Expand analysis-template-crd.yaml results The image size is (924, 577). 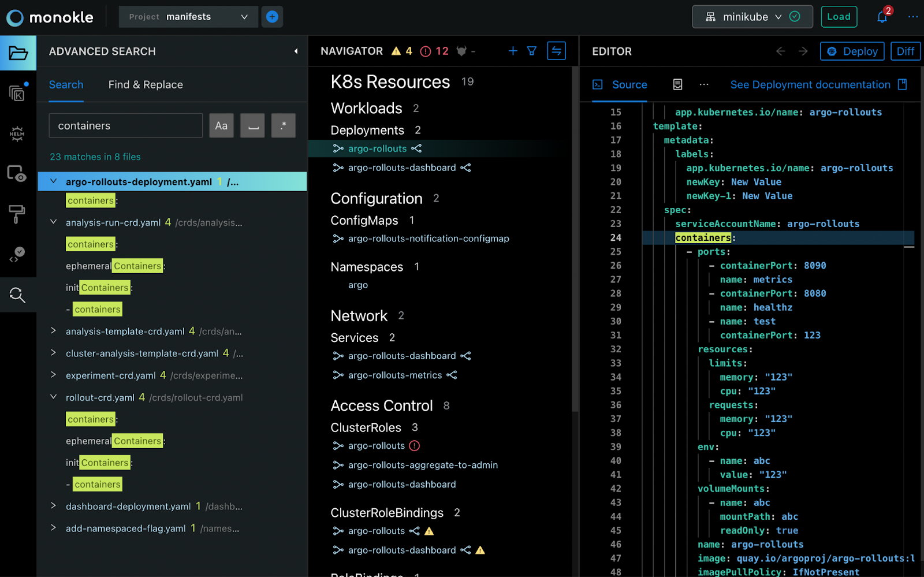[53, 331]
